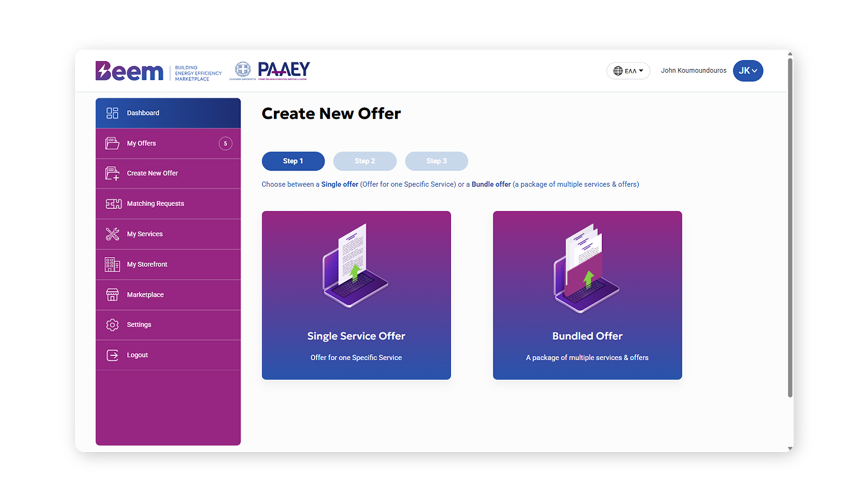Switch to Step 2
Viewport: 868px width, 502px height.
(x=365, y=161)
